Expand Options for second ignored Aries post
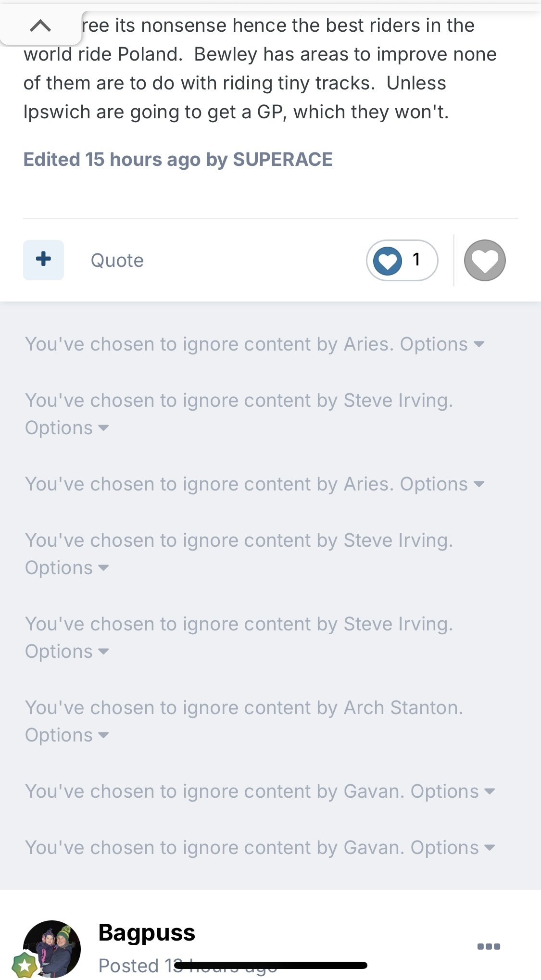541x980 pixels. tap(441, 484)
